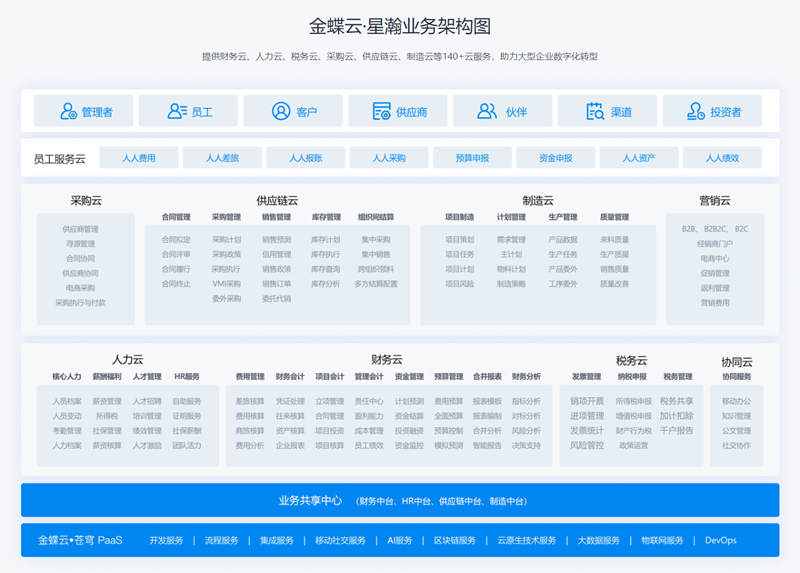Screen dimensions: 800x573
Task: Select 物联网服务 in the PaaS bar
Action: tap(662, 540)
